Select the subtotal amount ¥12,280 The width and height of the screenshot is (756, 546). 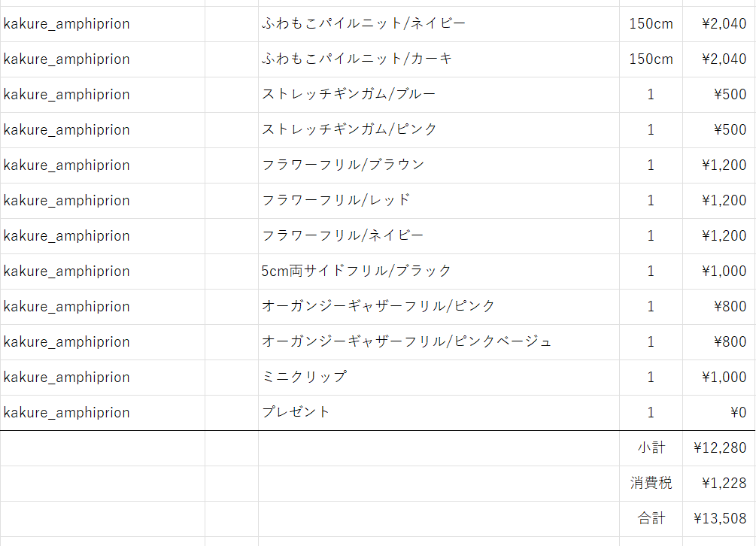[720, 448]
